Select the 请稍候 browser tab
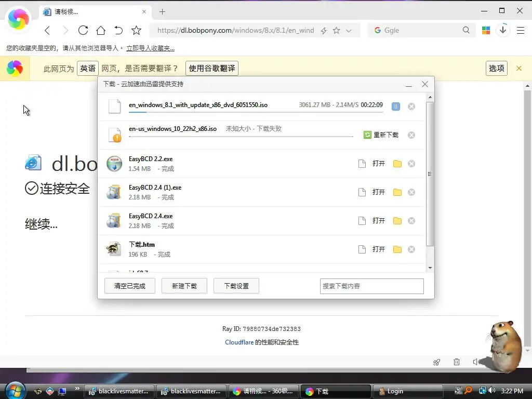Image resolution: width=532 pixels, height=399 pixels. [x=95, y=12]
